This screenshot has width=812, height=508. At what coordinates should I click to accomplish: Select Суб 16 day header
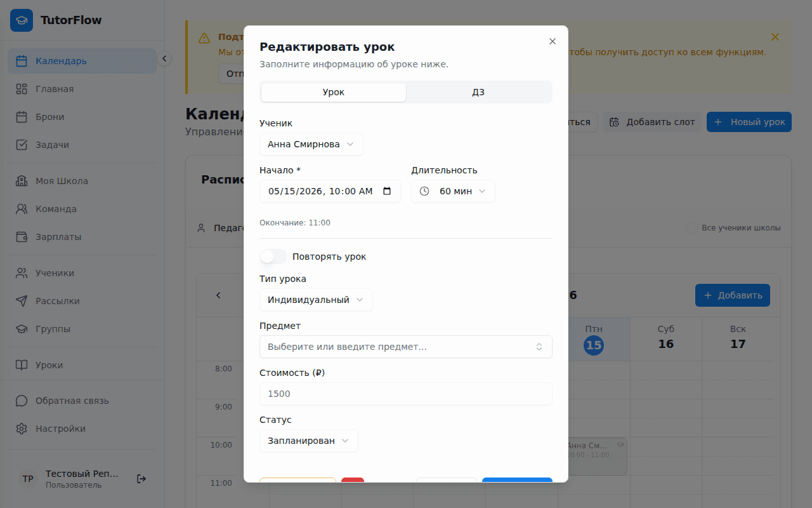[666, 339]
